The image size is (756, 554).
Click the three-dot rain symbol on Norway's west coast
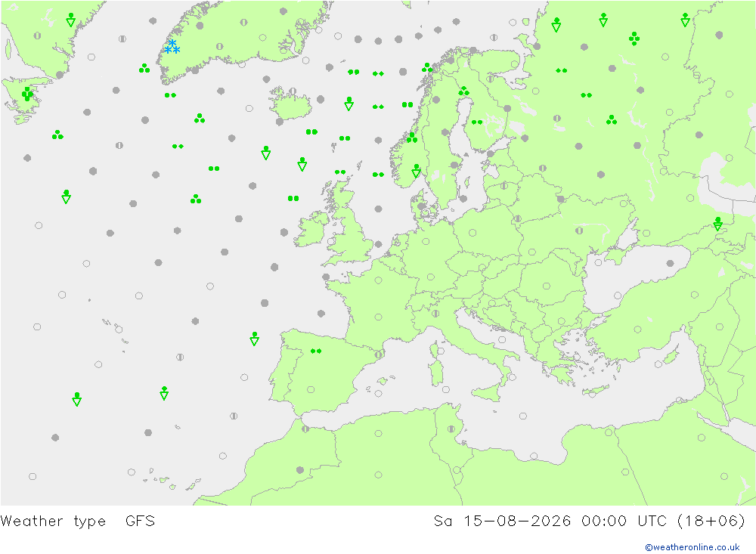pyautogui.click(x=412, y=138)
